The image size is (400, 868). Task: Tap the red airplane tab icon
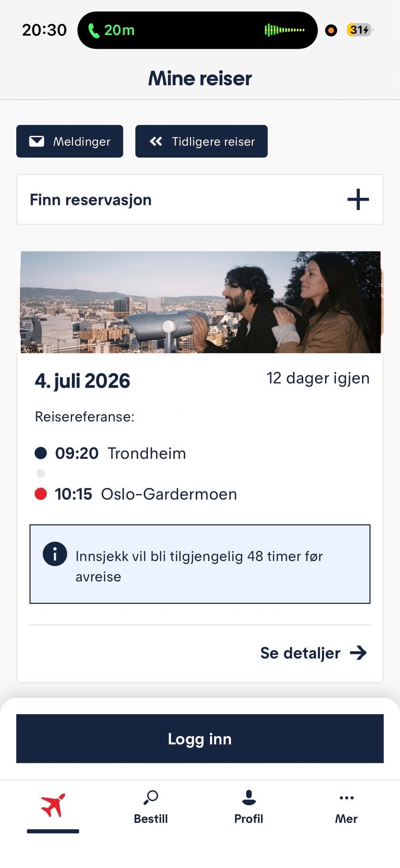tap(53, 805)
